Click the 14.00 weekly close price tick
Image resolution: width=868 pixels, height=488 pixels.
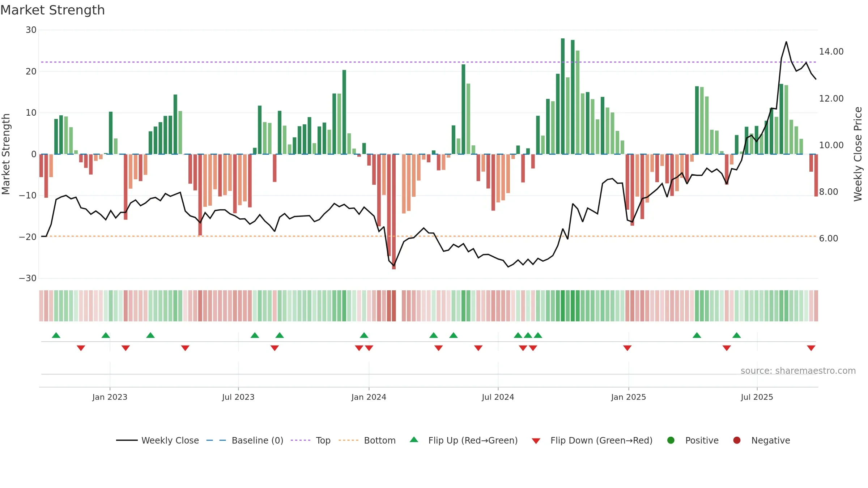831,52
